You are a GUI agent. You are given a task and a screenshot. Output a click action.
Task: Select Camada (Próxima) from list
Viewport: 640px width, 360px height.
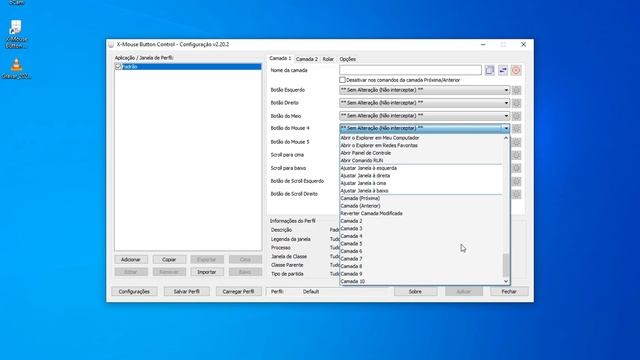coord(421,198)
